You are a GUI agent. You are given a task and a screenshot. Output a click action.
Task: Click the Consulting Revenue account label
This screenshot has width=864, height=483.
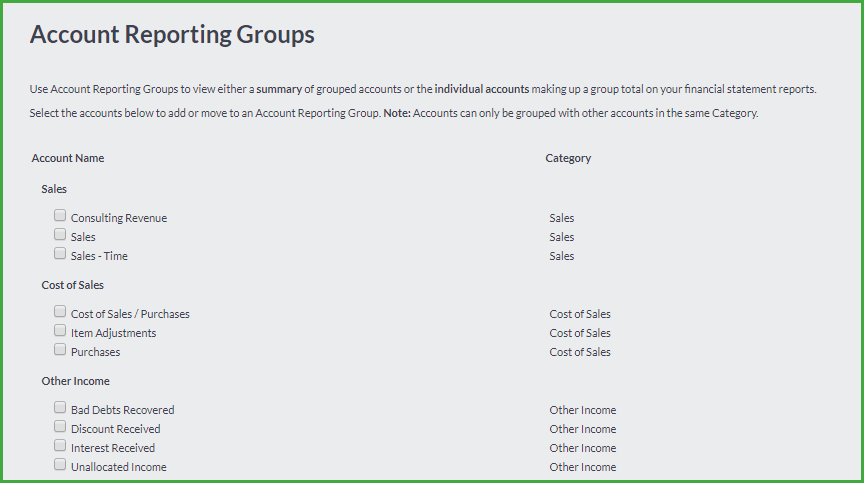119,218
